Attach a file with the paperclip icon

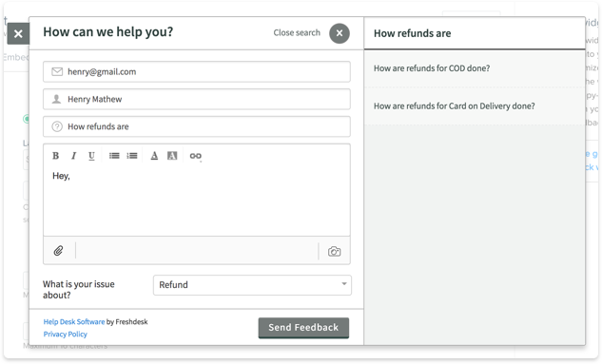(58, 251)
